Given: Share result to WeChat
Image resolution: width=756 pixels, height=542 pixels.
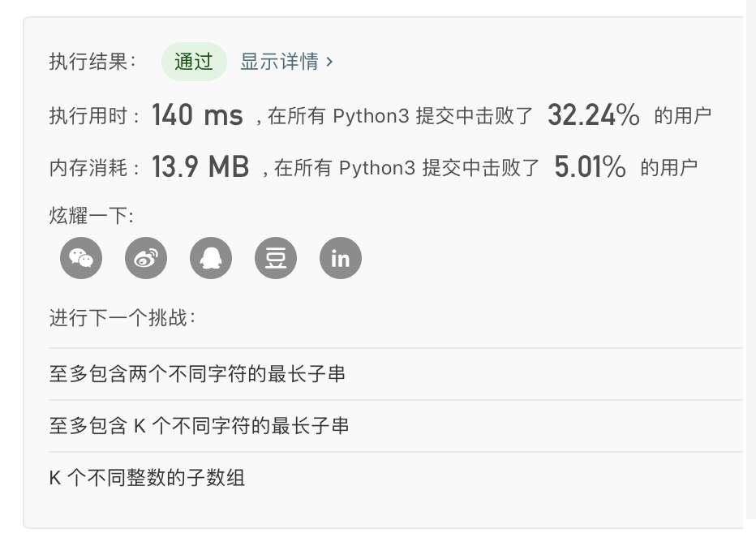Looking at the screenshot, I should click(x=81, y=259).
